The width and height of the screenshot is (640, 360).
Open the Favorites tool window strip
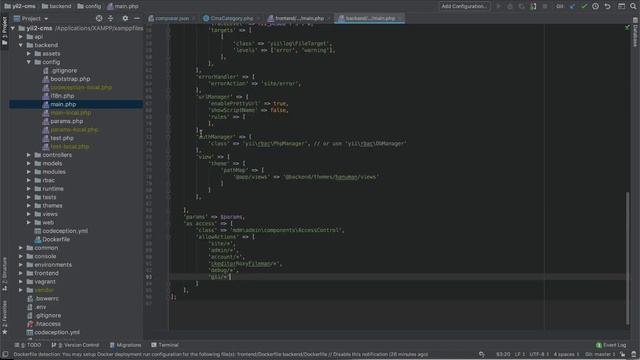4,318
